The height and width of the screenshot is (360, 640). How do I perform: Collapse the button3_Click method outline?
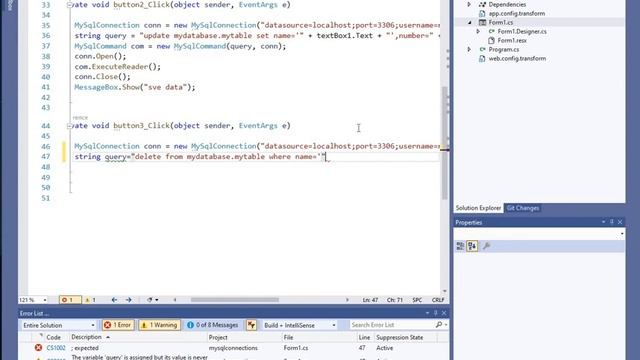coord(69,126)
